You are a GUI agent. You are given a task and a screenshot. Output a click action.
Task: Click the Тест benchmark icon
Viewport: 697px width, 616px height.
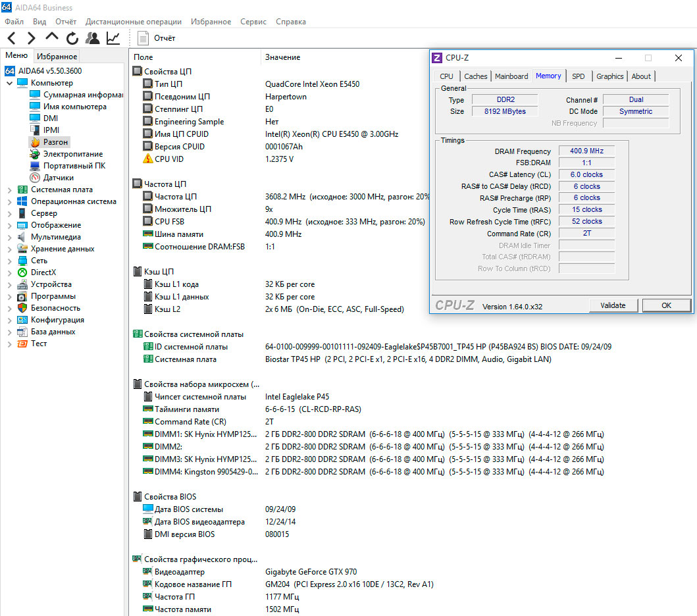tap(22, 344)
